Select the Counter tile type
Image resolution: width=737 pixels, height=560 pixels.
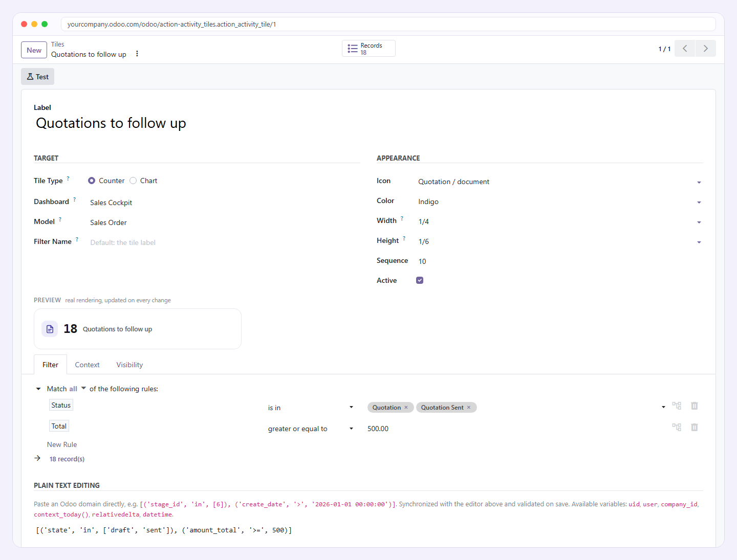[x=92, y=181]
